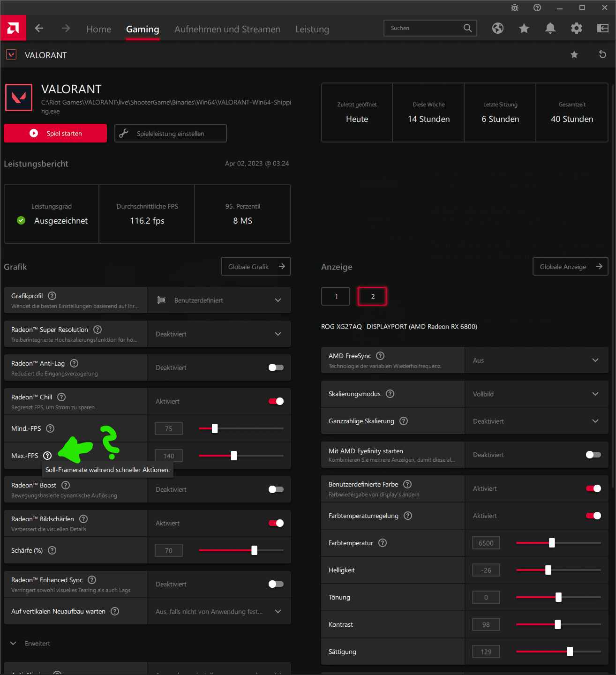Click the Mind.-FPS slider handle
The width and height of the screenshot is (616, 675).
pos(215,428)
